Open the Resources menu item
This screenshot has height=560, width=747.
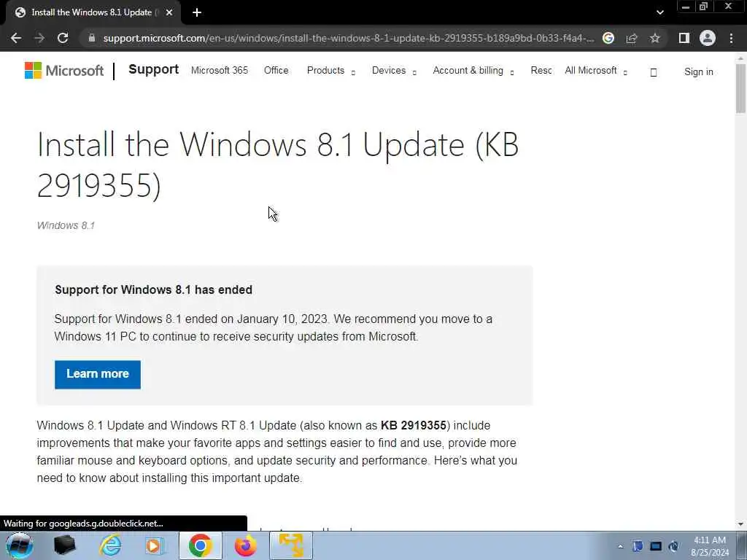pyautogui.click(x=541, y=71)
